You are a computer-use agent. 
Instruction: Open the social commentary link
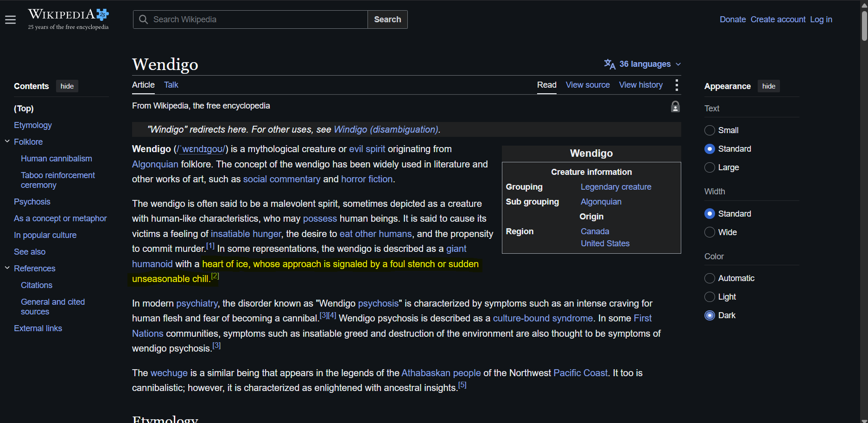[x=282, y=179]
